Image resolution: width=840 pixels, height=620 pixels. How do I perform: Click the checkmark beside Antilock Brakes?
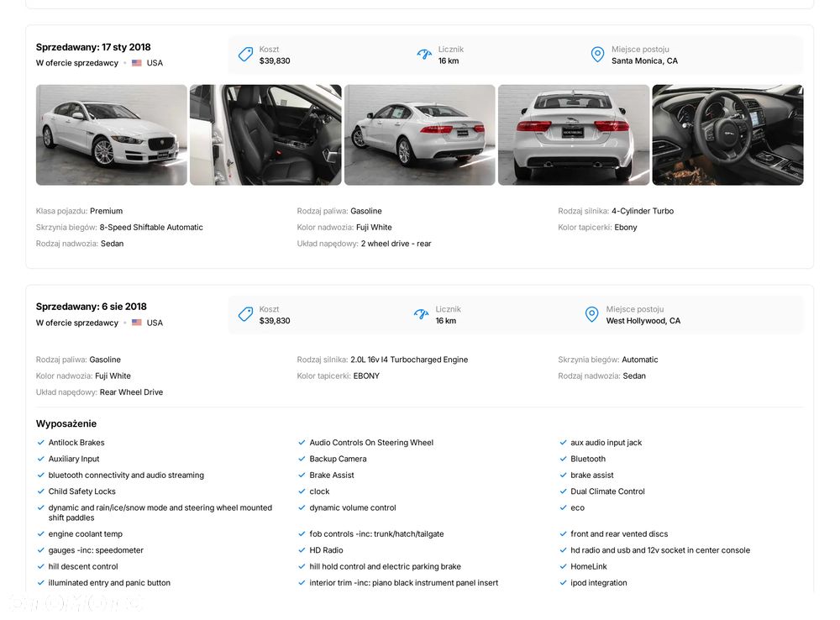(40, 443)
